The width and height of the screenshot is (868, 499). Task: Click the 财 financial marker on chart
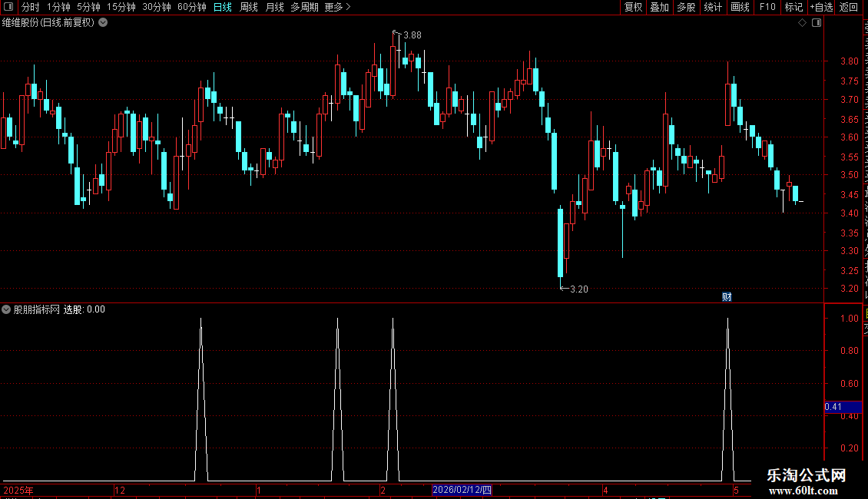point(727,297)
